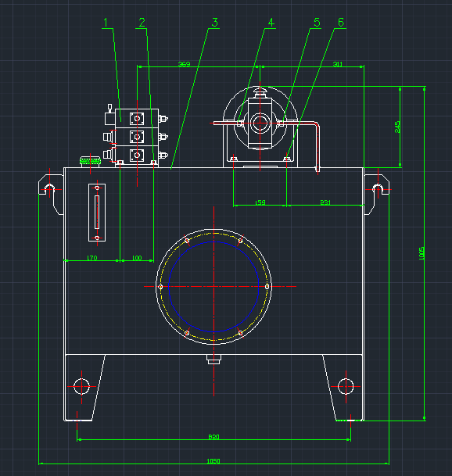Click the 245 vertical dimension text
The image size is (452, 476).
coord(397,127)
